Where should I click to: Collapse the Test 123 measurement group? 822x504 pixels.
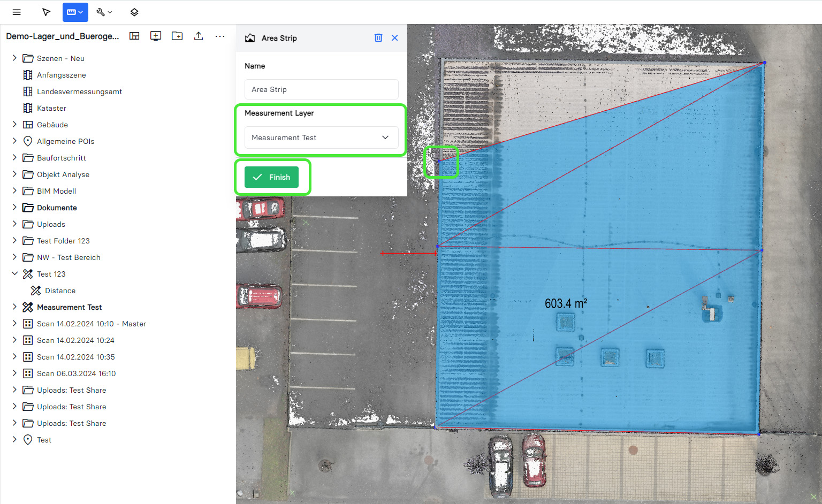click(x=14, y=274)
